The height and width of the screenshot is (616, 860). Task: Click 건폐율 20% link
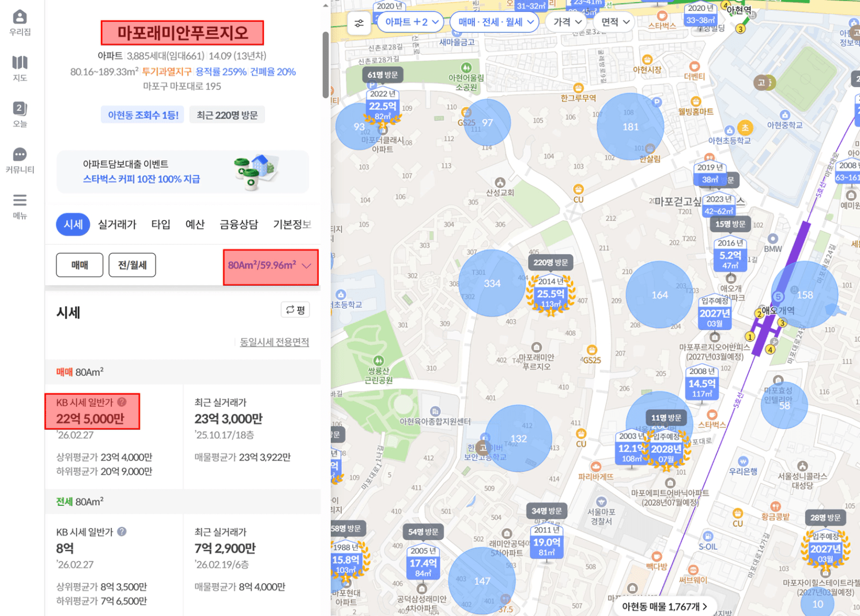click(x=273, y=71)
